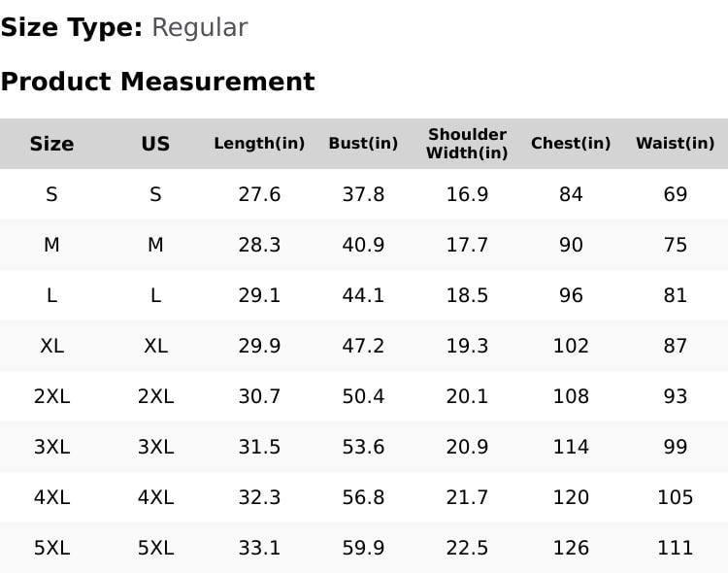Screen dimensions: 728x573
Task: Click the Size column header
Action: click(x=51, y=144)
